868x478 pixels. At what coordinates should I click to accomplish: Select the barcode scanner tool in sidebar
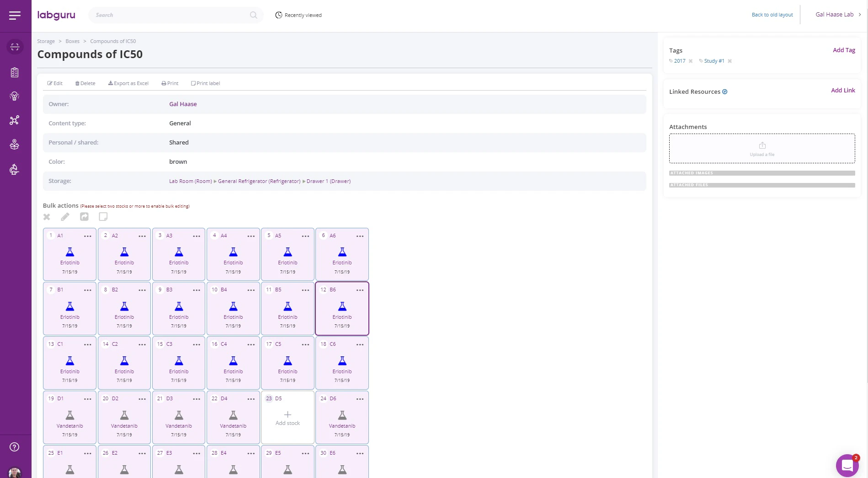click(x=15, y=46)
